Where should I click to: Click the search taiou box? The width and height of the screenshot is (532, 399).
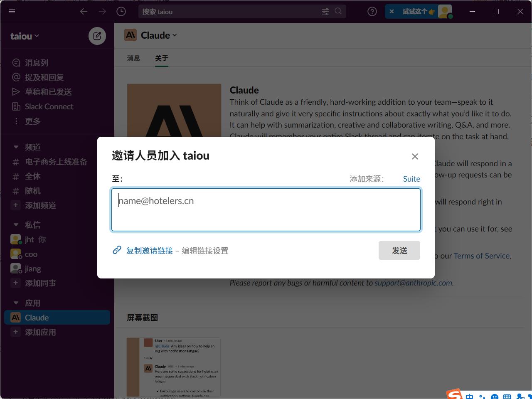pyautogui.click(x=242, y=11)
